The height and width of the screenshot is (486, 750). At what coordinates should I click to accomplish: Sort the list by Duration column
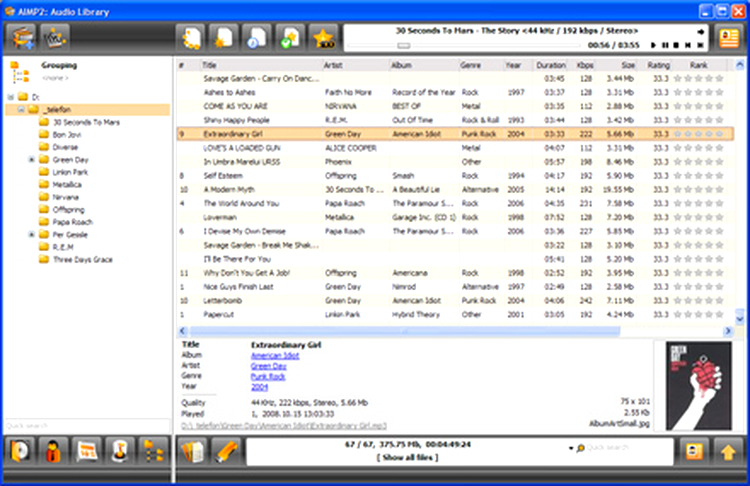551,65
